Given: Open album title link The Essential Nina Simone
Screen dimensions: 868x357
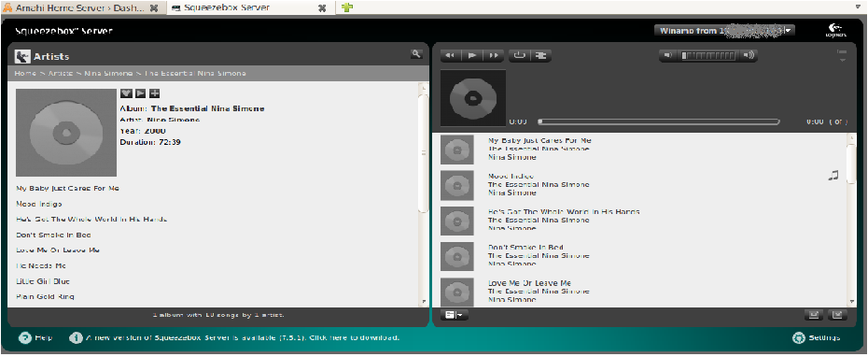Looking at the screenshot, I should tap(207, 108).
